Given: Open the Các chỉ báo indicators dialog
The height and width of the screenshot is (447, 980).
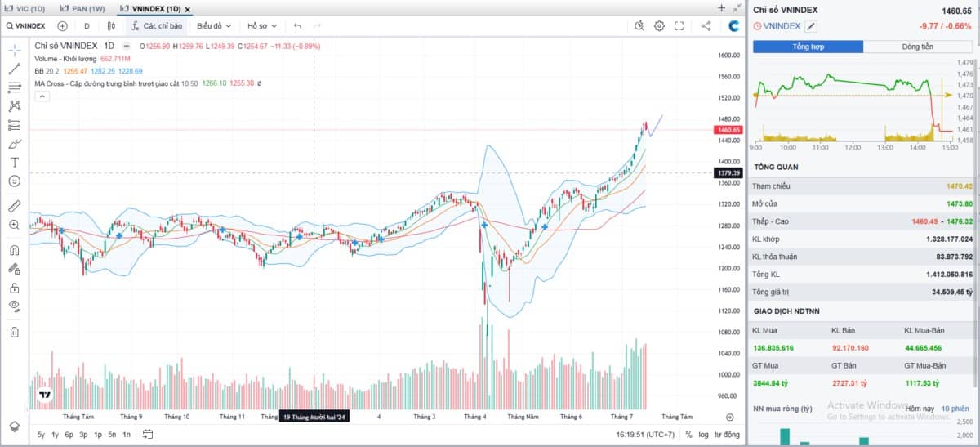Looking at the screenshot, I should 155,26.
